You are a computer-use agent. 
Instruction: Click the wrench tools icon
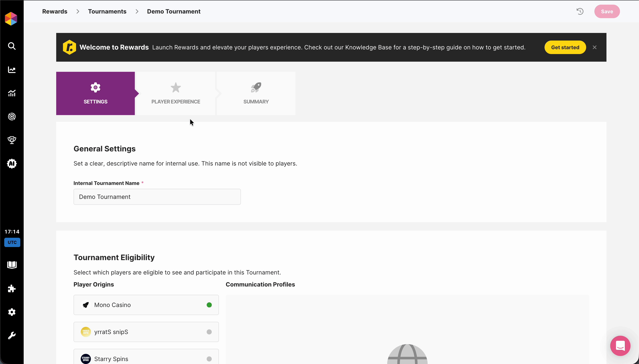12,335
